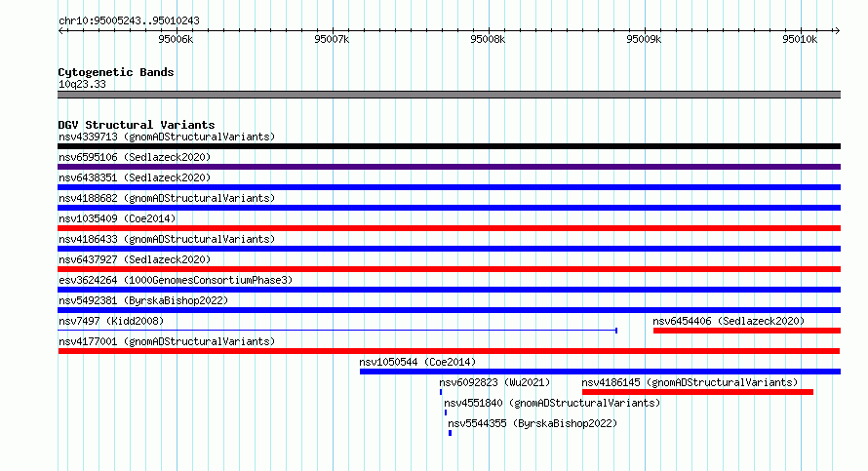Open nsv4186433 gnomAD variant label
This screenshot has width=868, height=471.
point(167,239)
